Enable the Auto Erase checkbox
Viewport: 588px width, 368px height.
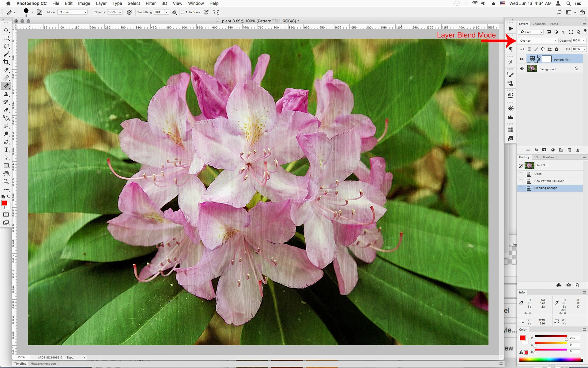[183, 12]
